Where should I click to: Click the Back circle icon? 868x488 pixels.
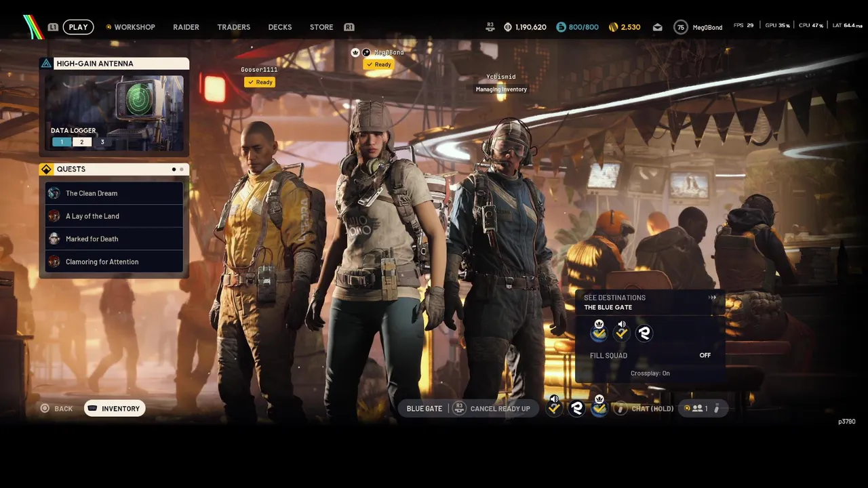pyautogui.click(x=45, y=409)
